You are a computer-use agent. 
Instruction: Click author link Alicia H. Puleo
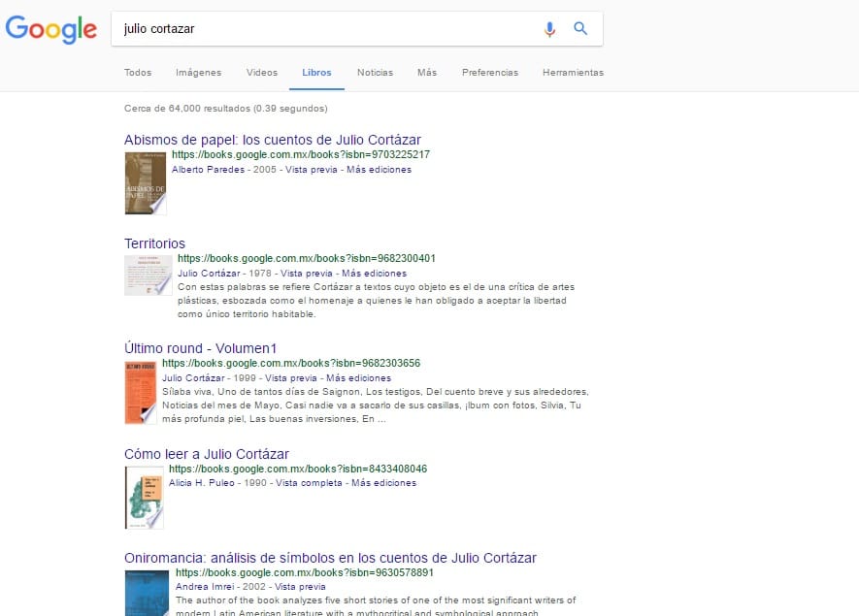[202, 483]
